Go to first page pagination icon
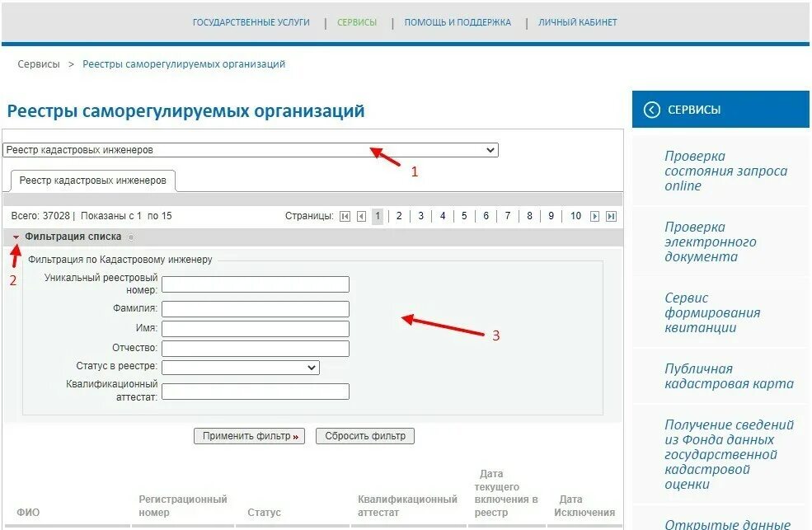Viewport: 812px width, 530px height. pos(345,216)
